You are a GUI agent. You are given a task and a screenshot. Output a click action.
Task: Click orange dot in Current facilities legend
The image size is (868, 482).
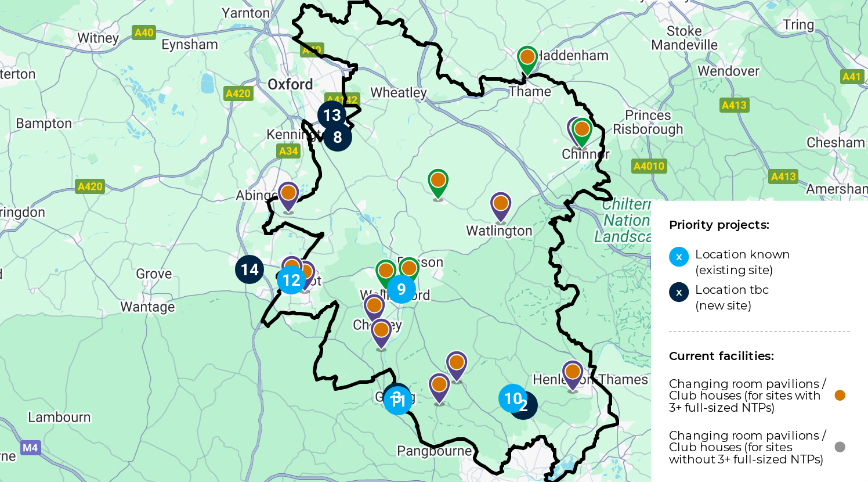[x=840, y=395]
